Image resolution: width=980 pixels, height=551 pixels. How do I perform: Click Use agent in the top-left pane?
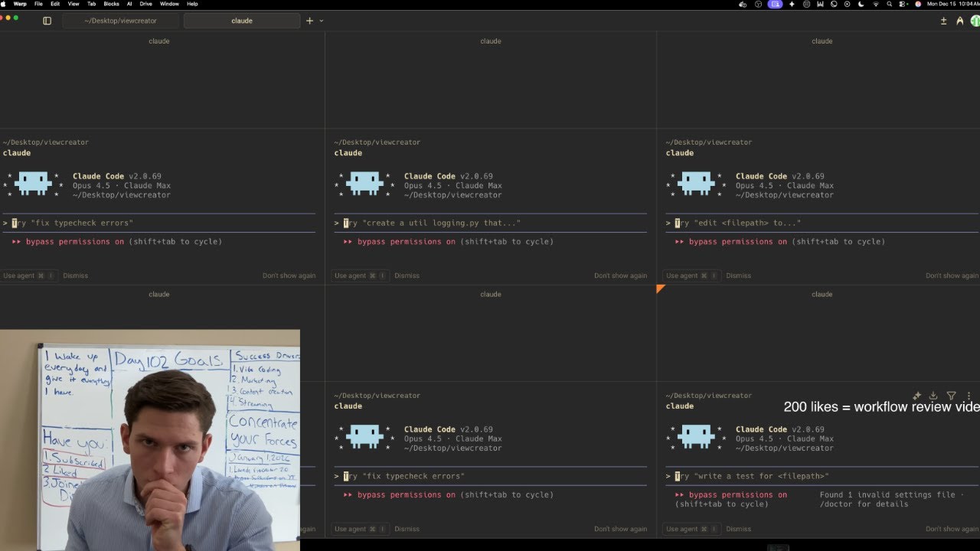(28, 275)
